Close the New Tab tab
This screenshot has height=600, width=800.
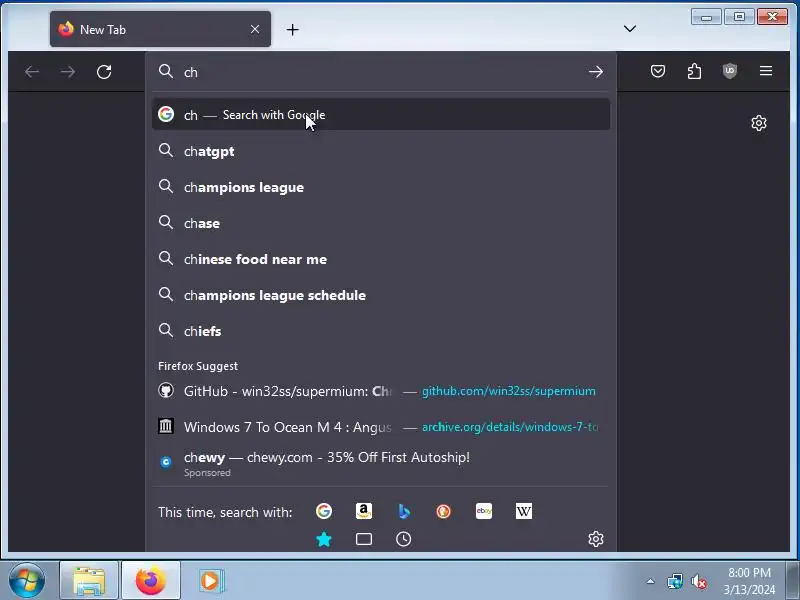(255, 29)
